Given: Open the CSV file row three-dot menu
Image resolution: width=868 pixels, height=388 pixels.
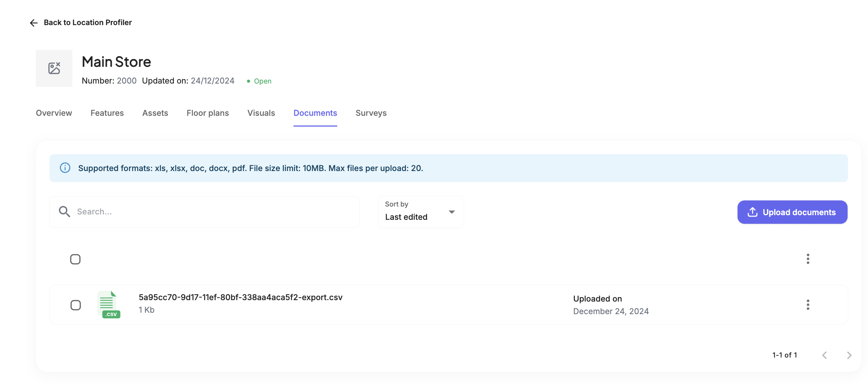Looking at the screenshot, I should (808, 305).
